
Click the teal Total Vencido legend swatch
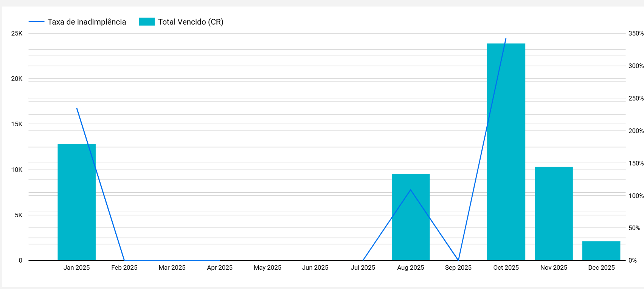tap(147, 22)
